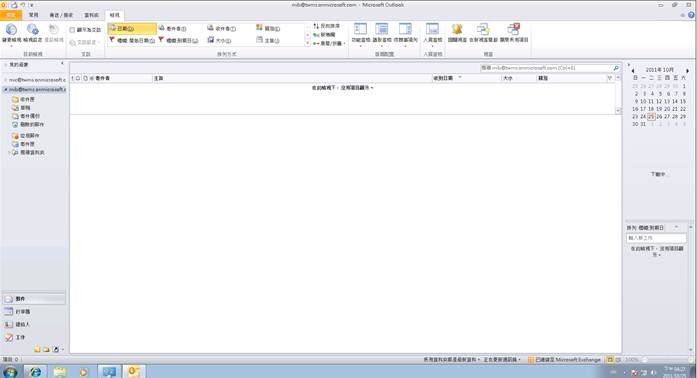Click Open in New Window icon
The image size is (697, 378).
click(483, 33)
